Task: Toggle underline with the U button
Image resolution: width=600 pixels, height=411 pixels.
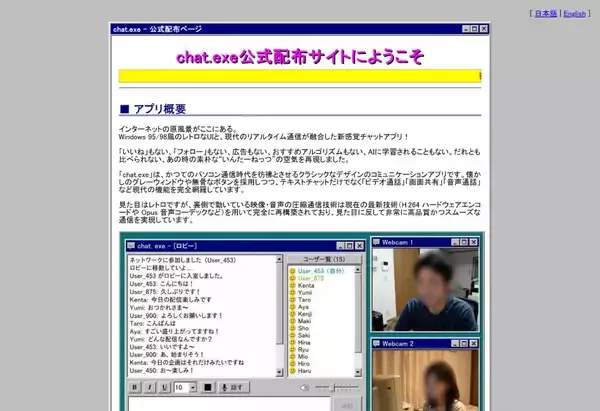Action: click(165, 387)
